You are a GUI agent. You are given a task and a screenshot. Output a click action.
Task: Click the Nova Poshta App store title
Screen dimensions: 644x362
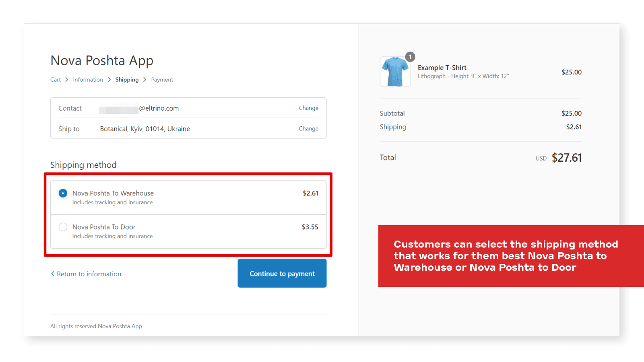click(x=102, y=61)
